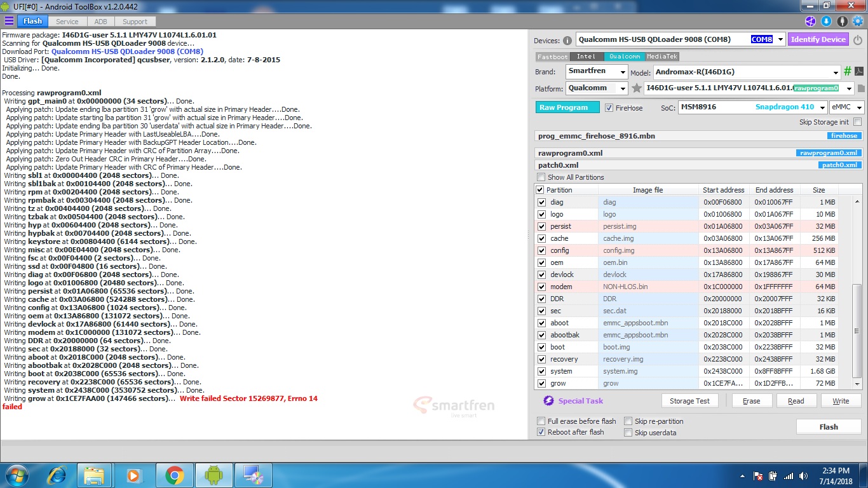Show hidden system tray icons
Image resolution: width=868 pixels, height=488 pixels.
tap(743, 476)
